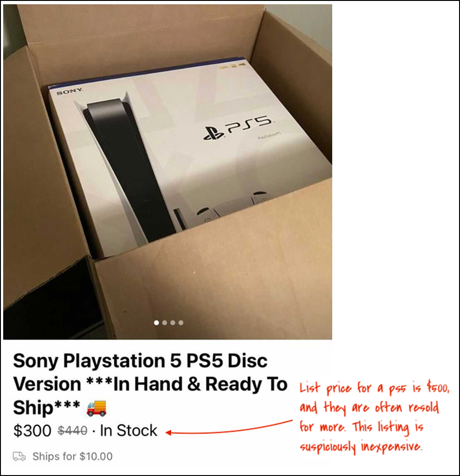
Task: Click the delivery truck emoji in title
Action: click(x=96, y=408)
